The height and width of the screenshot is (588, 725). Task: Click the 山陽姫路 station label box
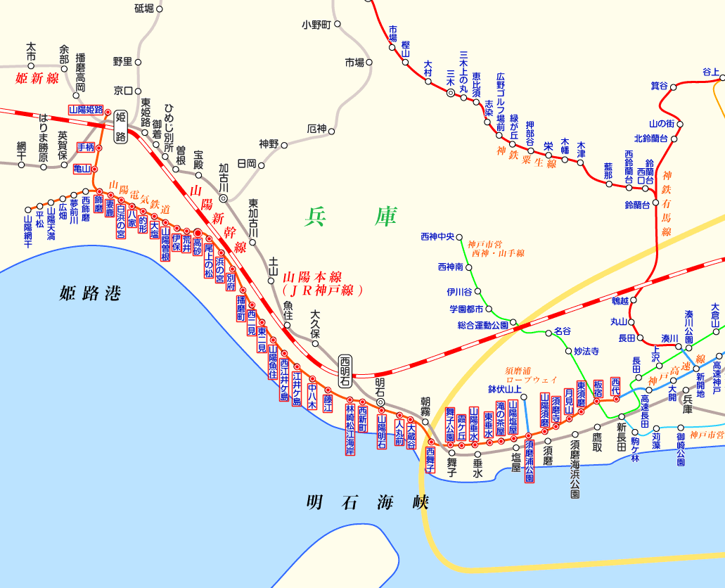pyautogui.click(x=86, y=110)
